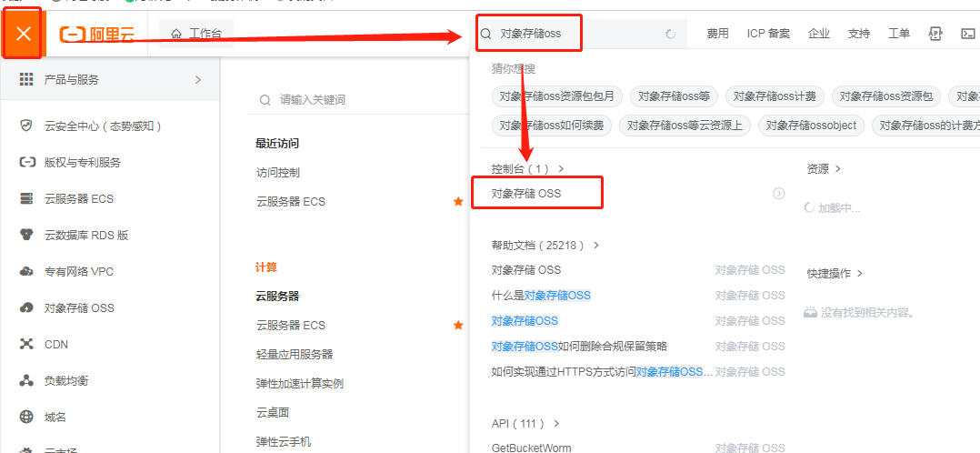Expand 产品与服务 with its chevron

198,79
